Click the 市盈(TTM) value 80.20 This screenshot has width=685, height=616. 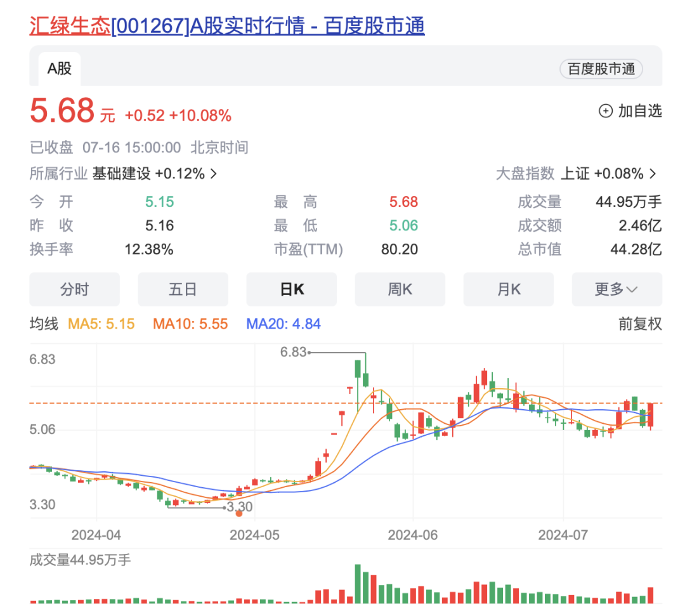pyautogui.click(x=400, y=249)
